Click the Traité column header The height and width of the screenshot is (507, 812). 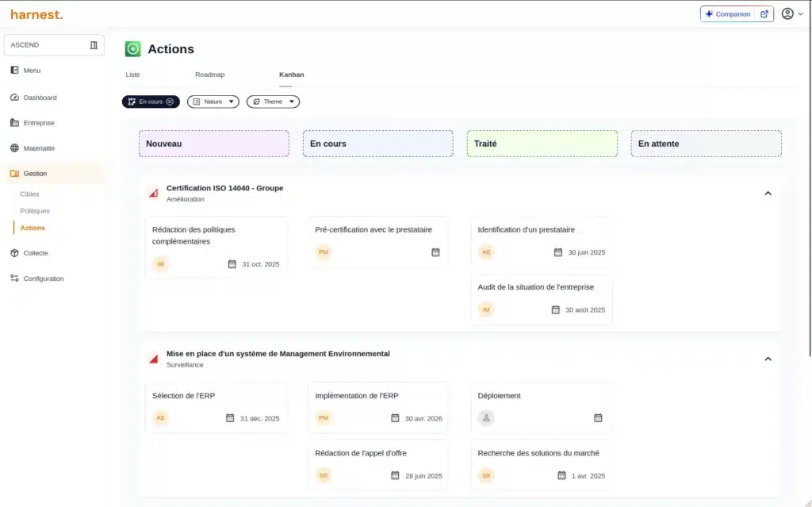542,144
